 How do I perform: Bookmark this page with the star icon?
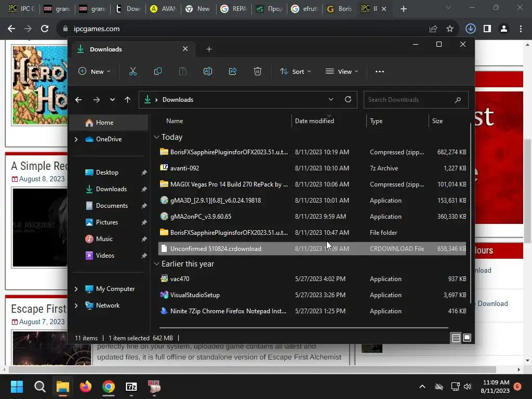[x=450, y=29]
